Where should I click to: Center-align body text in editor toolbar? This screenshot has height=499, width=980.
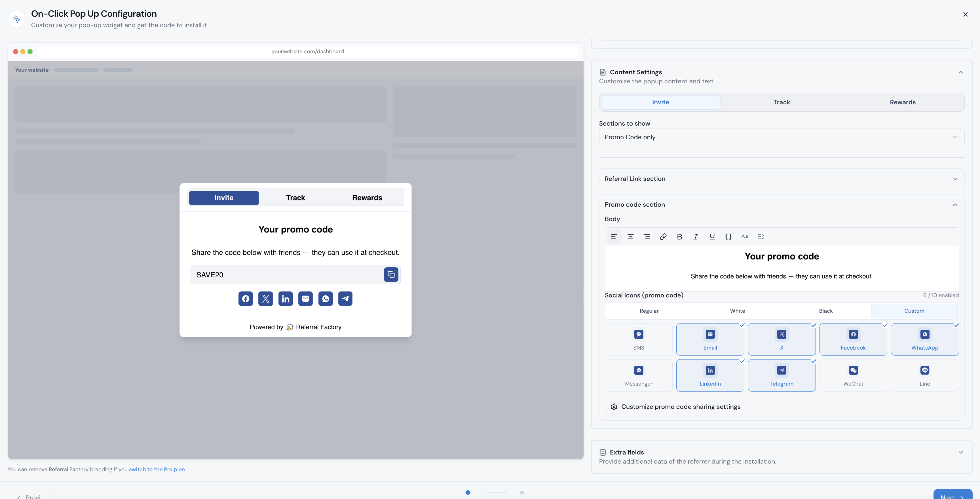pyautogui.click(x=630, y=236)
